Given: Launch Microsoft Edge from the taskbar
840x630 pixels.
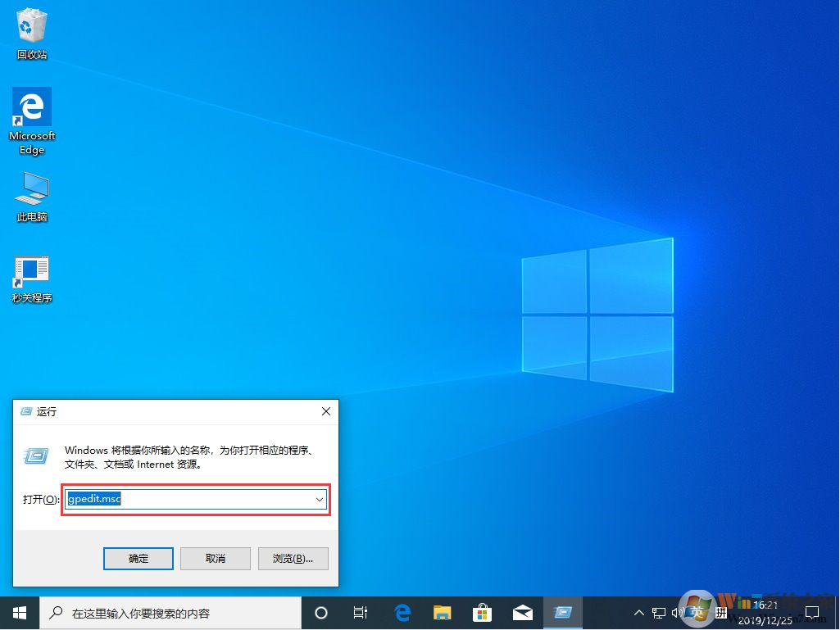Looking at the screenshot, I should tap(402, 612).
